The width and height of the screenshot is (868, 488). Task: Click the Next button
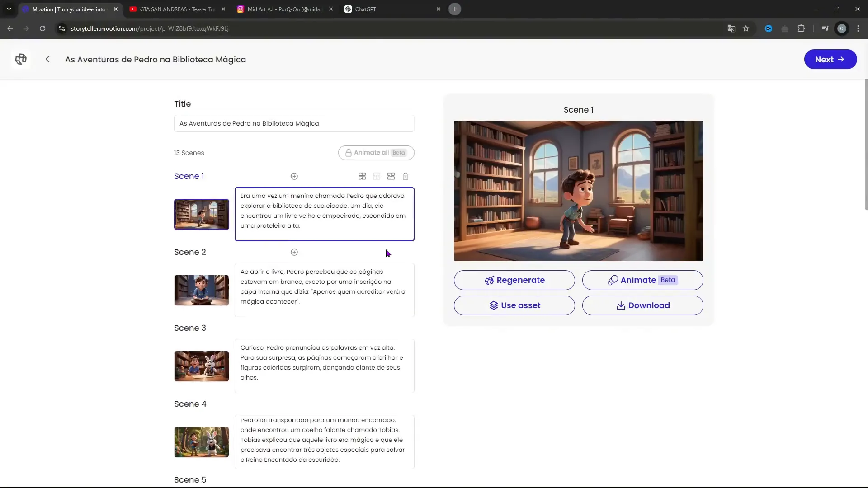(x=830, y=59)
